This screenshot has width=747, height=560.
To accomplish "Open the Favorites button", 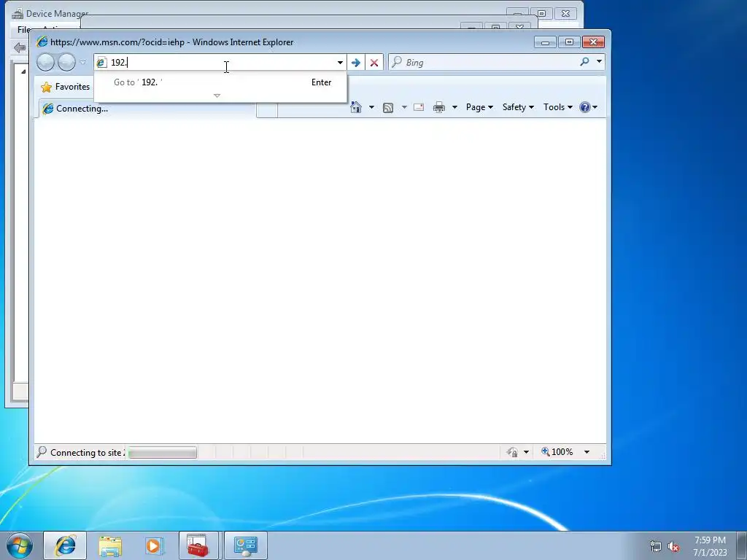I will click(x=66, y=87).
